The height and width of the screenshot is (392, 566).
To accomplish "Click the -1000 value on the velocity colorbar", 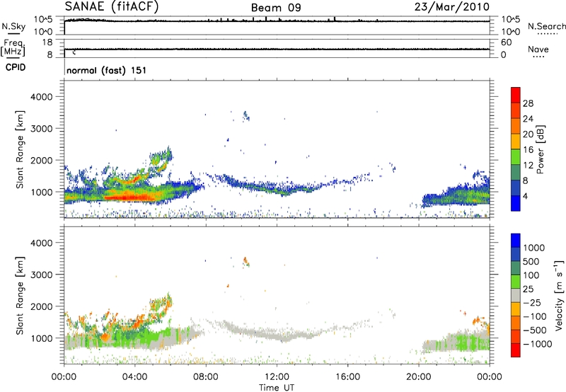I will (538, 344).
